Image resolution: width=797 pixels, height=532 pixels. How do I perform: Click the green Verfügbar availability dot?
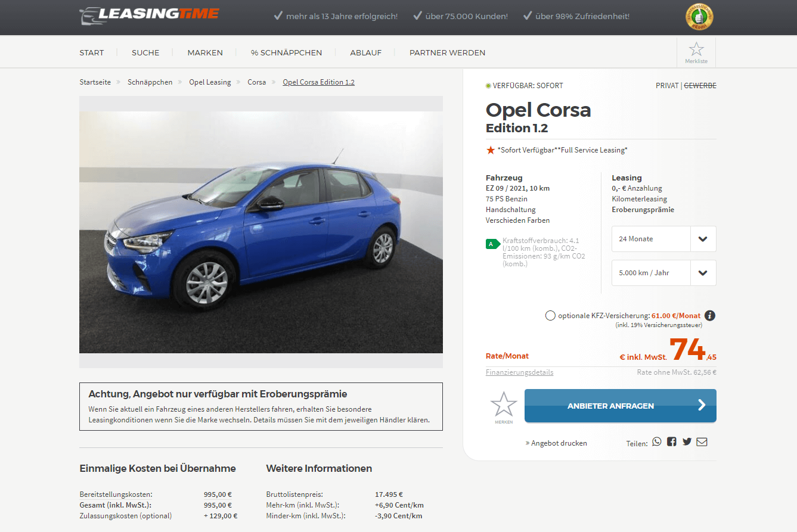(x=488, y=86)
